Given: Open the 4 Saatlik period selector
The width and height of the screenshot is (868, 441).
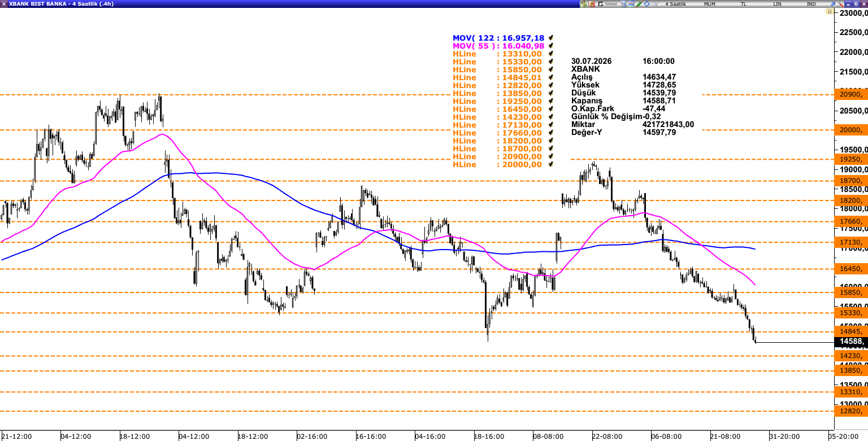Looking at the screenshot, I should [x=675, y=4].
